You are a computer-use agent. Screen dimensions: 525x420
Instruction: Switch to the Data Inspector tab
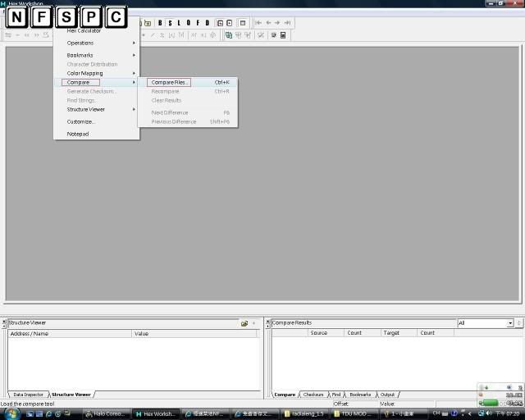point(28,395)
